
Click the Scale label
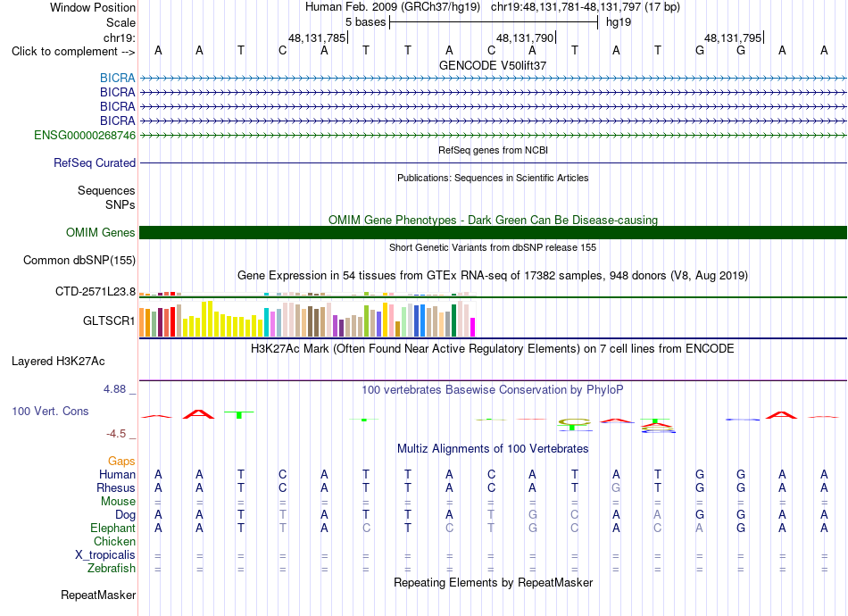click(121, 22)
